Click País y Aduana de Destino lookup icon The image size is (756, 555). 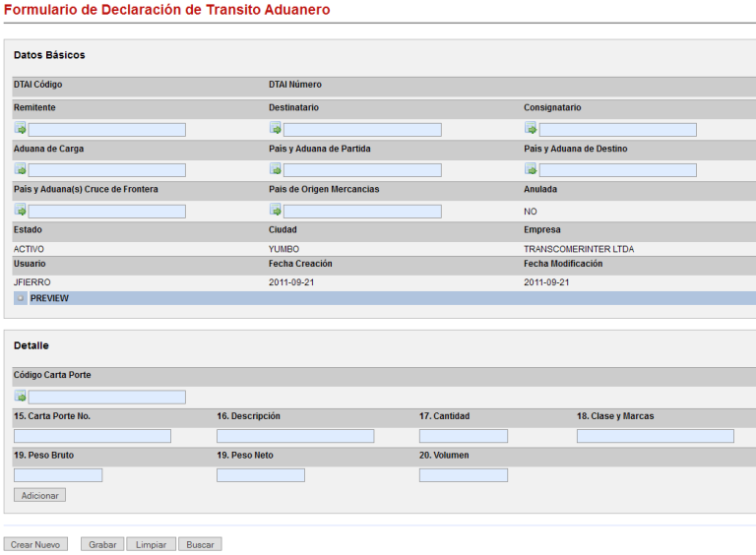tap(531, 169)
